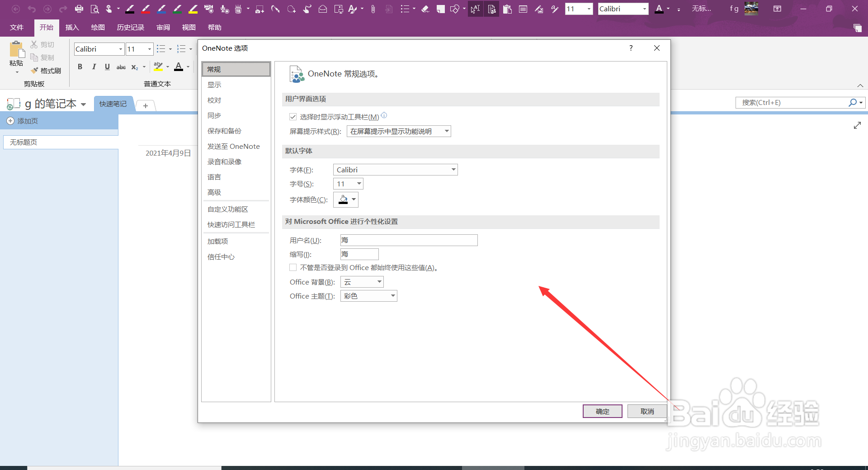Screen dimensions: 868x470
Task: Click the 取消 button
Action: [647, 411]
